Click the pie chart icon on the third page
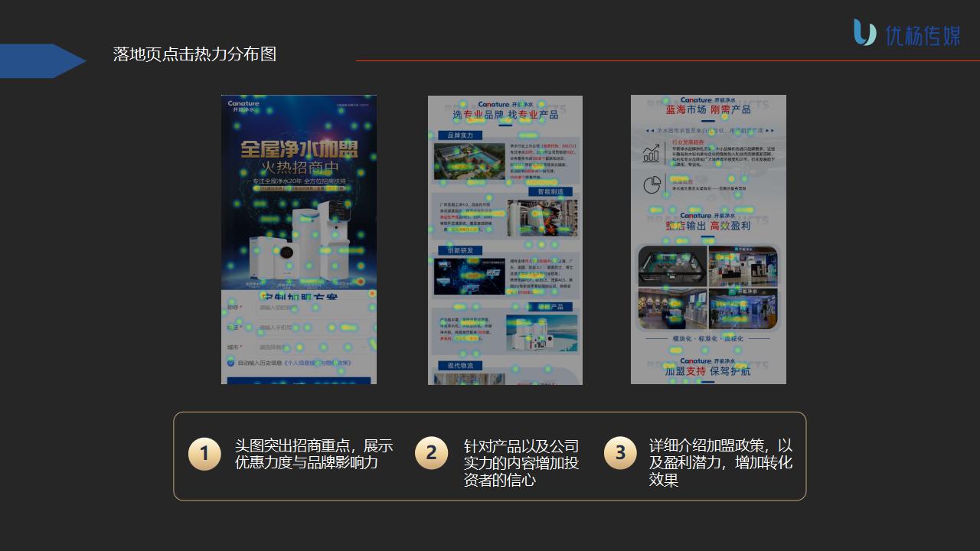The width and height of the screenshot is (980, 551). tap(652, 185)
